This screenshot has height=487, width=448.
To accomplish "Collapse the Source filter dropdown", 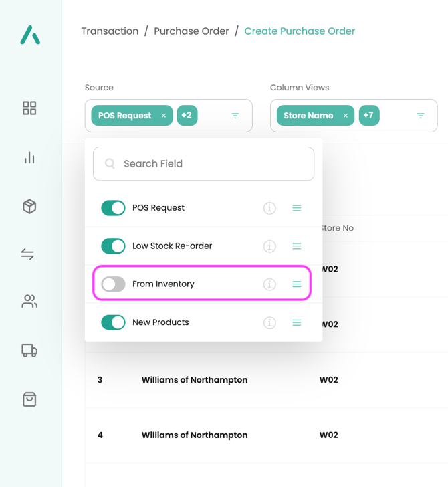I will click(235, 116).
